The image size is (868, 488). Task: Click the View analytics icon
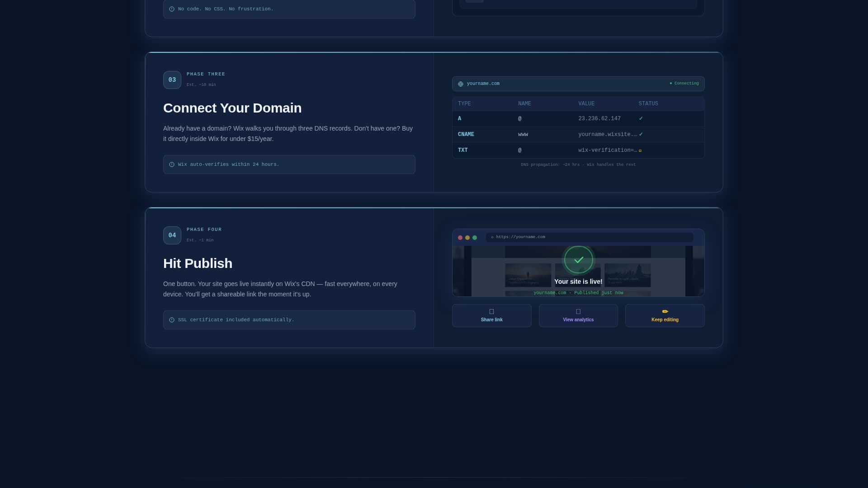coord(578,311)
